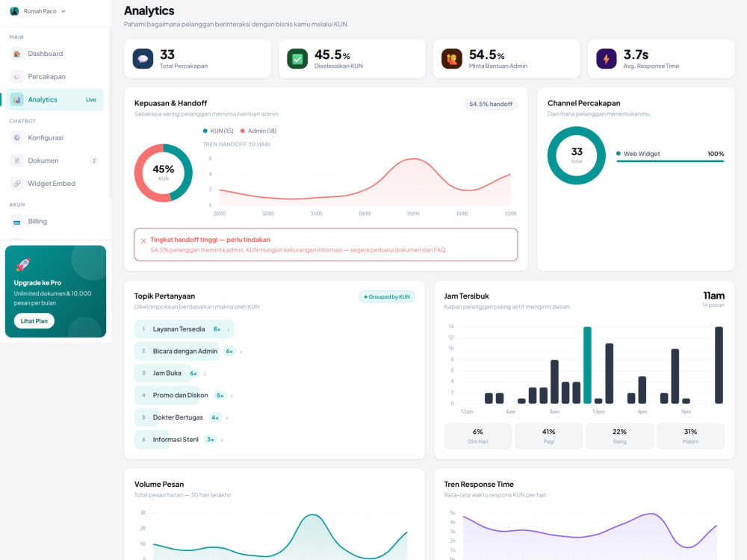
Task: Go to Percakapan in the sidebar
Action: tap(55, 77)
